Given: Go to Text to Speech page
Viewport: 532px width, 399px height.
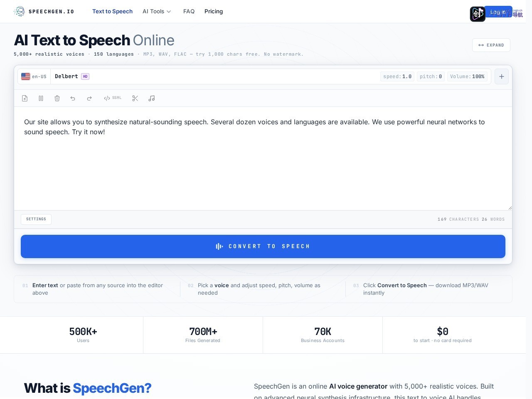Looking at the screenshot, I should 112,12.
